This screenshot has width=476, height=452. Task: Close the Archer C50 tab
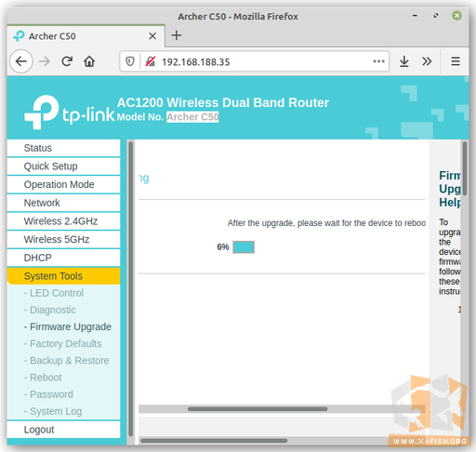(x=152, y=36)
